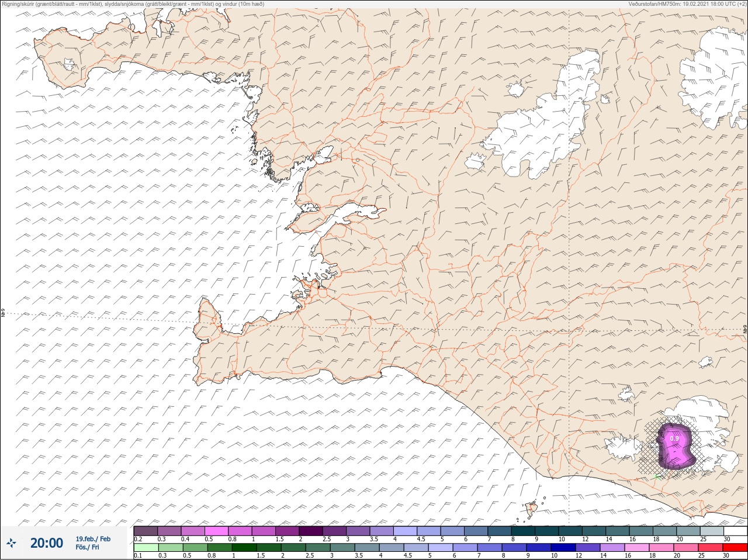The image size is (748, 560).
Task: Click the '10' label in the upper legend row
Action: [561, 539]
